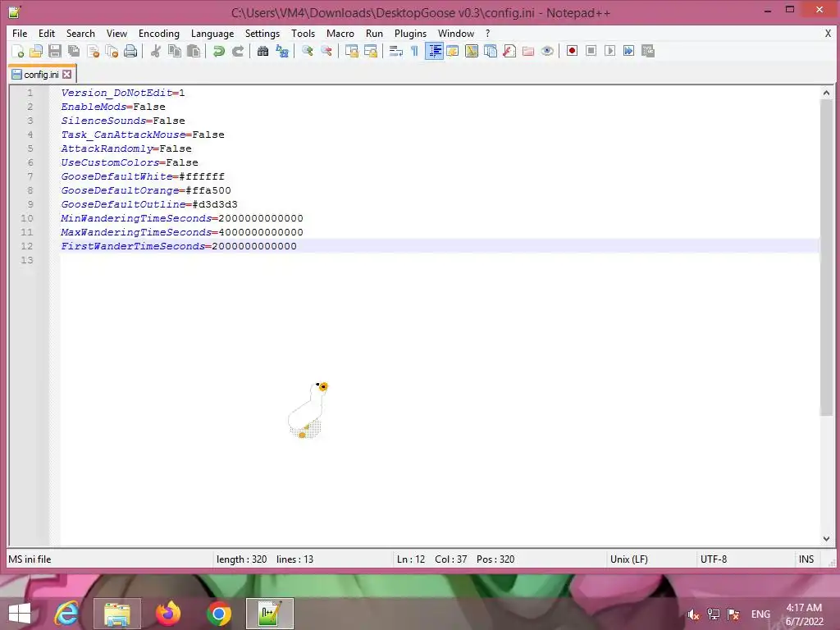
Task: Open Find with the binoculars icon
Action: (x=263, y=51)
